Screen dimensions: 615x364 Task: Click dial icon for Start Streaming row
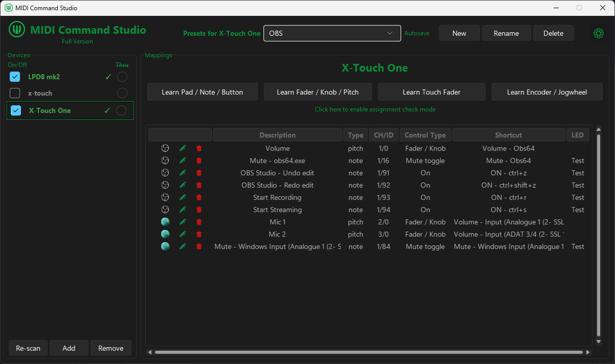pos(165,210)
